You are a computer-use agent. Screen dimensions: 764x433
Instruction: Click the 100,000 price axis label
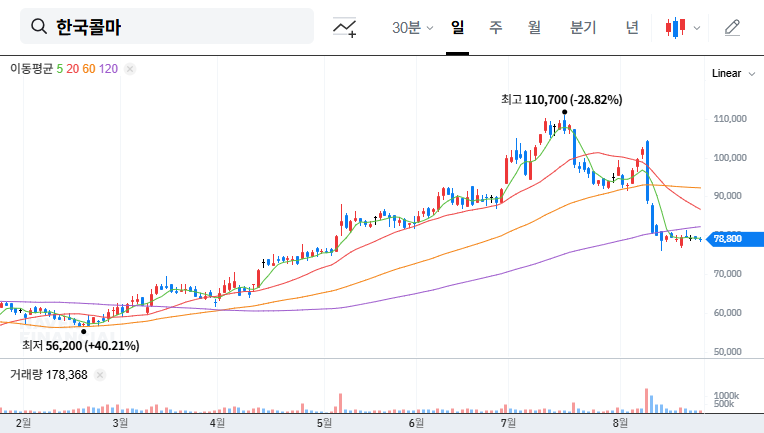(730, 157)
